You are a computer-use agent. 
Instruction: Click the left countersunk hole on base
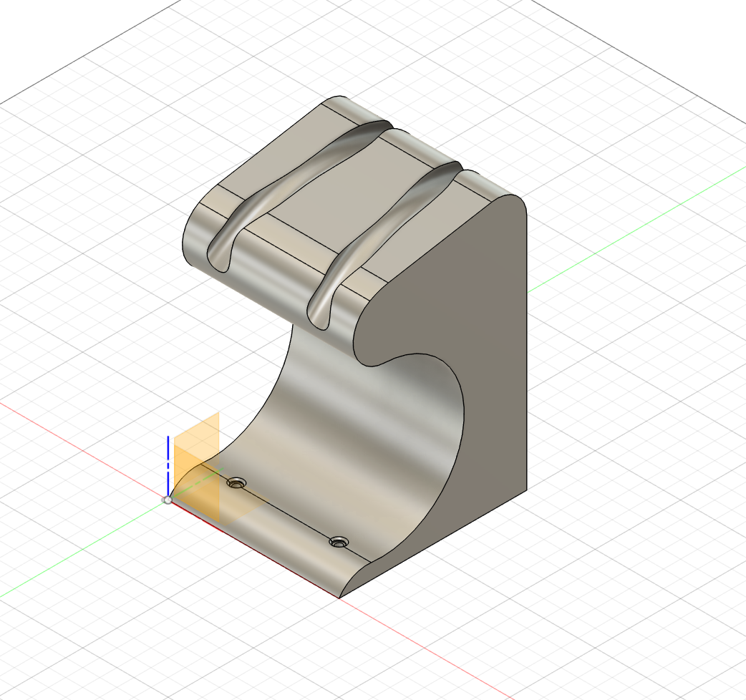click(236, 483)
